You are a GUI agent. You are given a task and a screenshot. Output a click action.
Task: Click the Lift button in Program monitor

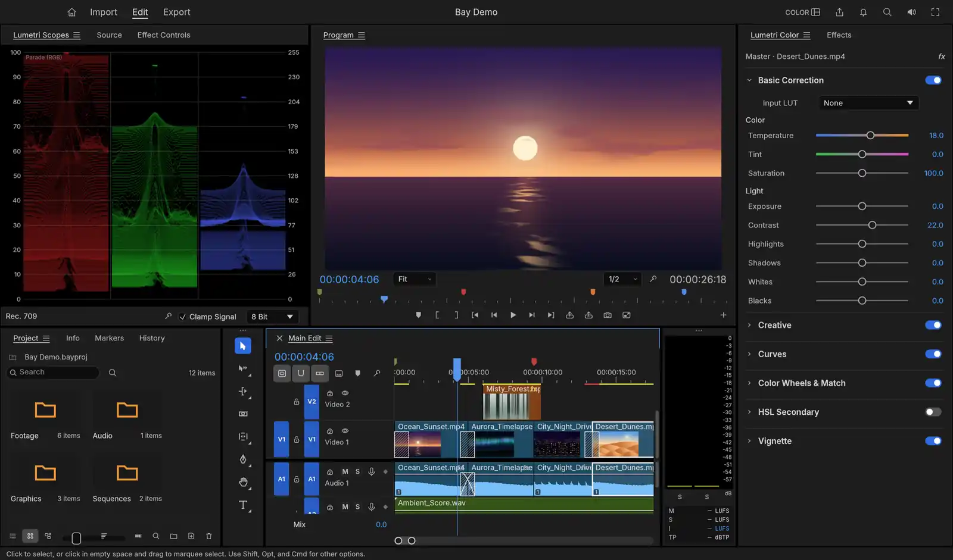pyautogui.click(x=569, y=315)
